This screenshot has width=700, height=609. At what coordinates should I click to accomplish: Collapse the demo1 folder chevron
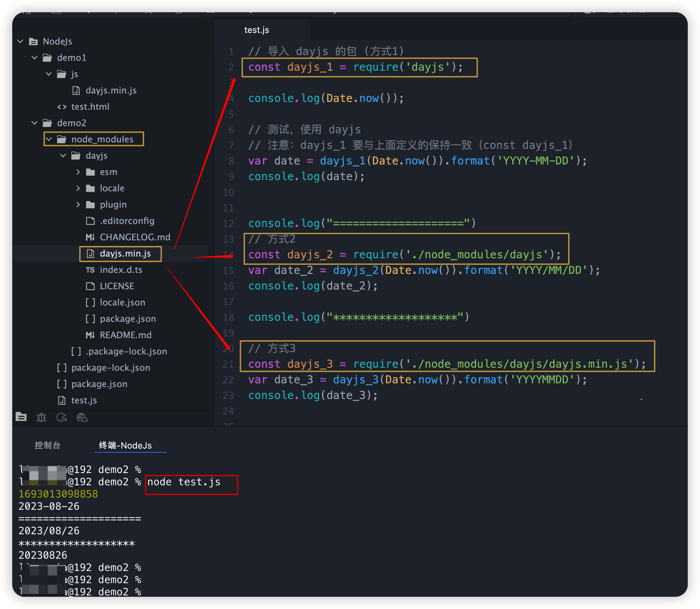pyautogui.click(x=35, y=58)
